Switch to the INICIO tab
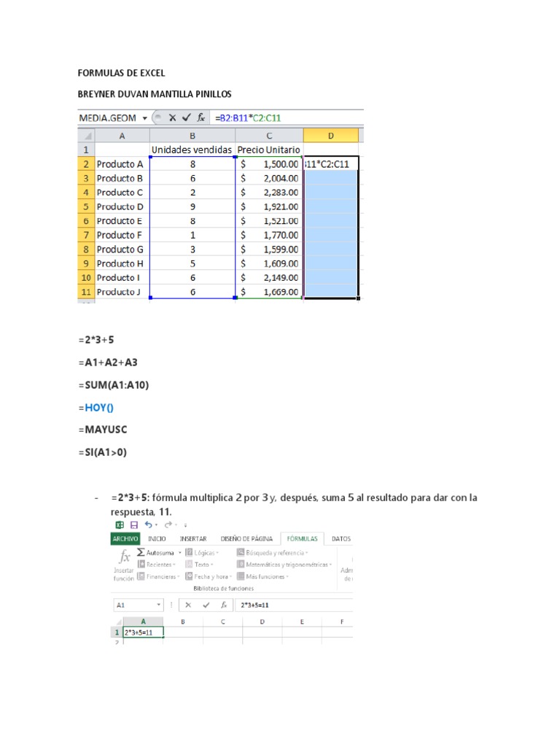Screen dimensions: 560x747 point(157,538)
